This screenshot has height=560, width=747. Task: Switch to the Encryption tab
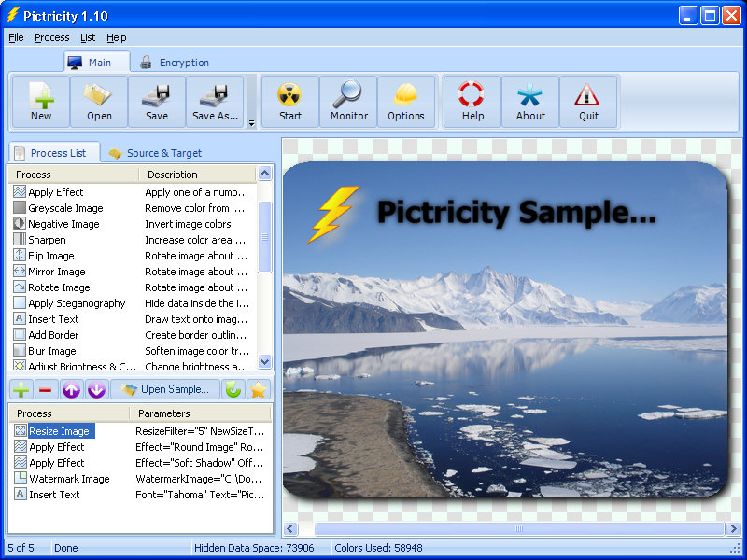(x=175, y=63)
